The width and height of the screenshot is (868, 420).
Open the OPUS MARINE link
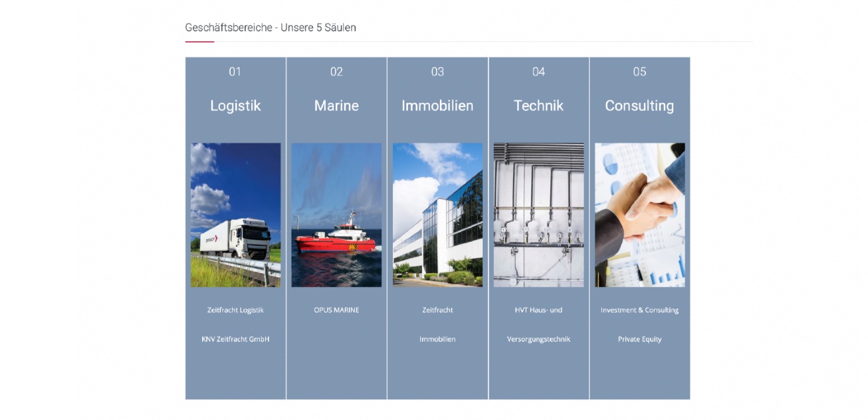tap(336, 310)
